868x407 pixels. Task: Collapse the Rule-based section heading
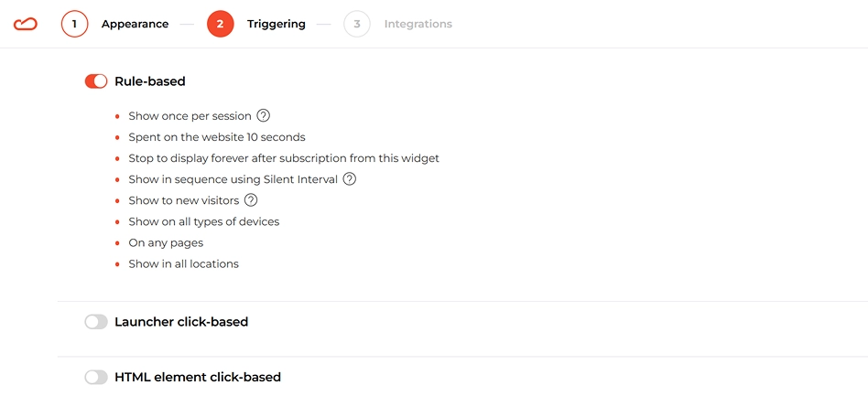150,81
